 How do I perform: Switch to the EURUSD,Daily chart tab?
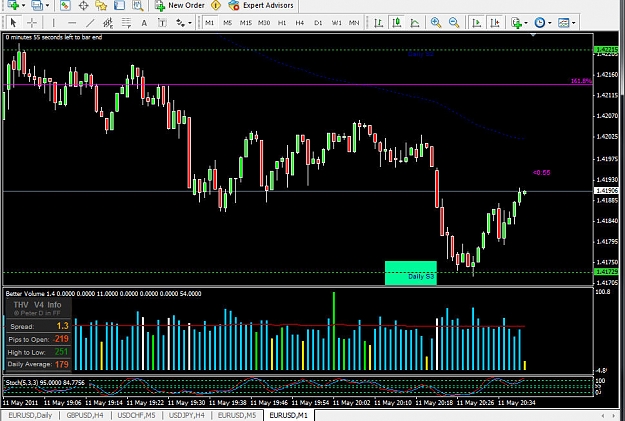point(30,415)
